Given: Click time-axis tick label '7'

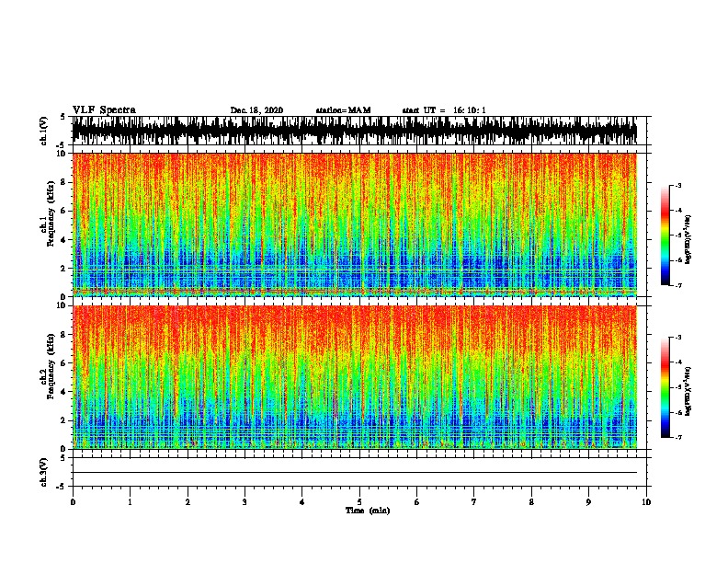Looking at the screenshot, I should pos(474,502).
